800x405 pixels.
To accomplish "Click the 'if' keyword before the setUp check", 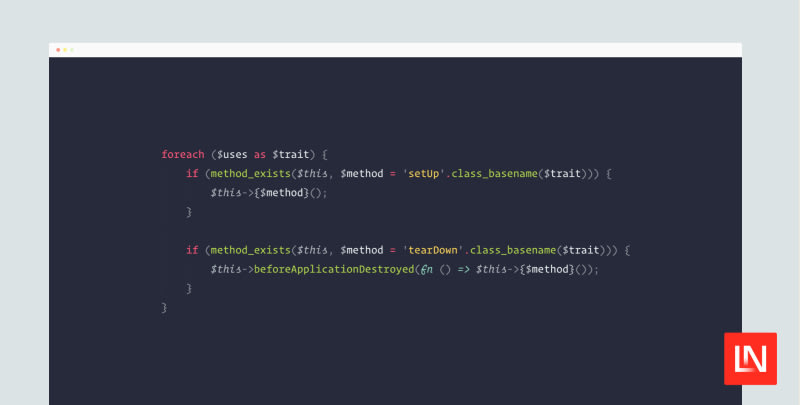I will pyautogui.click(x=191, y=174).
